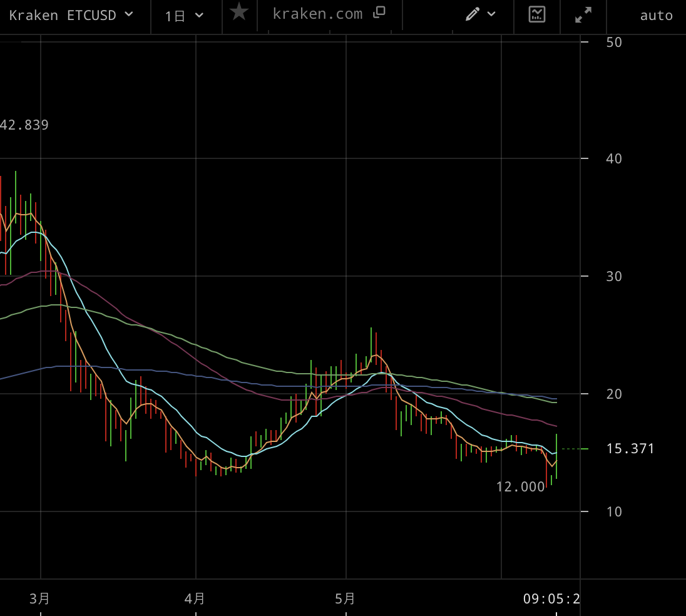The width and height of the screenshot is (686, 616).
Task: Star this chart as favorite
Action: pyautogui.click(x=239, y=12)
